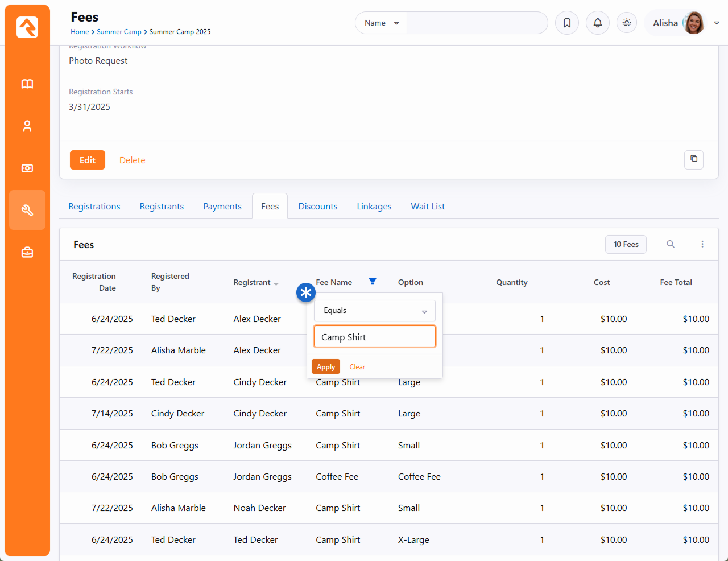Viewport: 728px width, 561px height.
Task: Open the notifications bell
Action: [598, 23]
